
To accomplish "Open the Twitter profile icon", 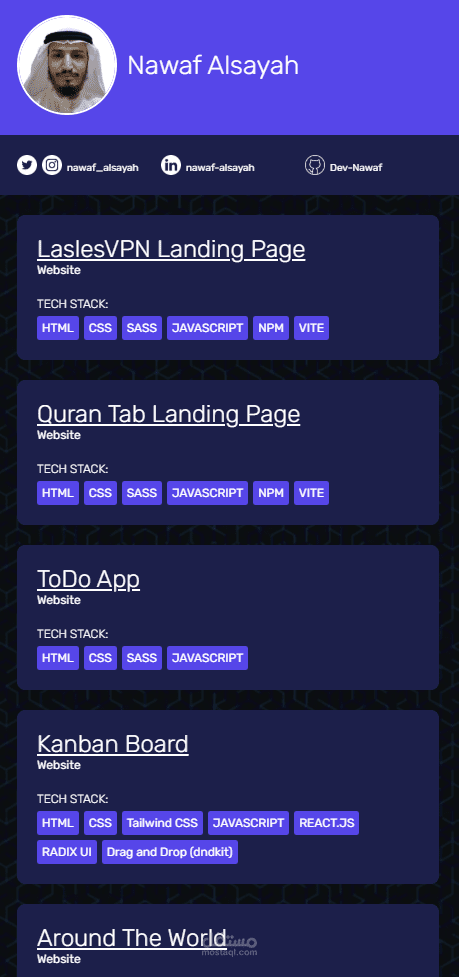I will (x=27, y=165).
